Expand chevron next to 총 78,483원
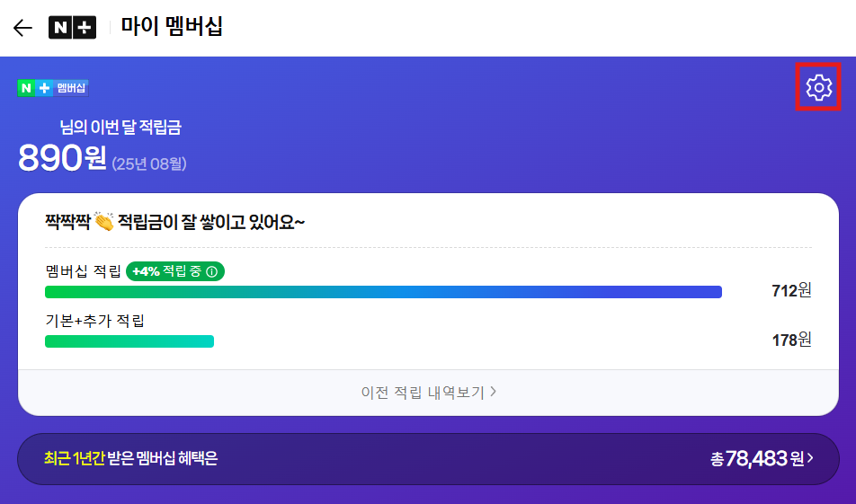 click(810, 458)
